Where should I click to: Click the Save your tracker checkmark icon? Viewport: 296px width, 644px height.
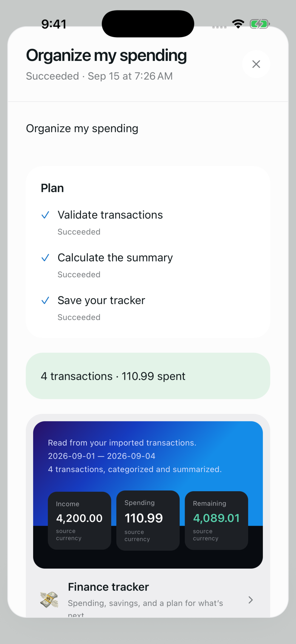tap(45, 301)
